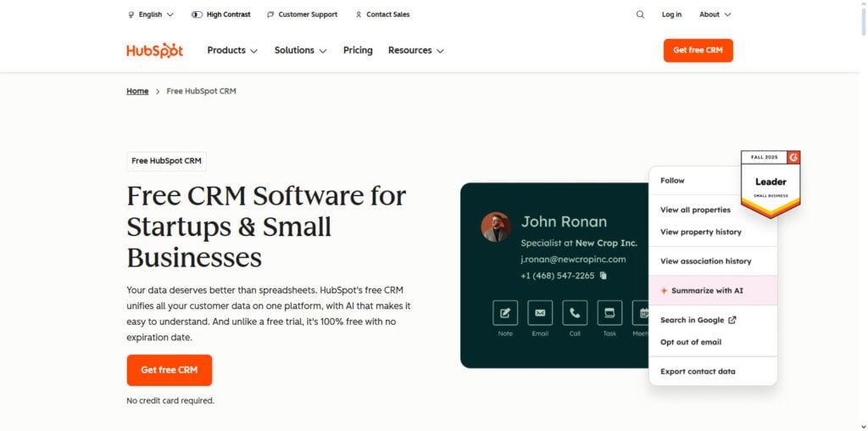The height and width of the screenshot is (431, 868).
Task: Open the Customer Support link
Action: (302, 15)
